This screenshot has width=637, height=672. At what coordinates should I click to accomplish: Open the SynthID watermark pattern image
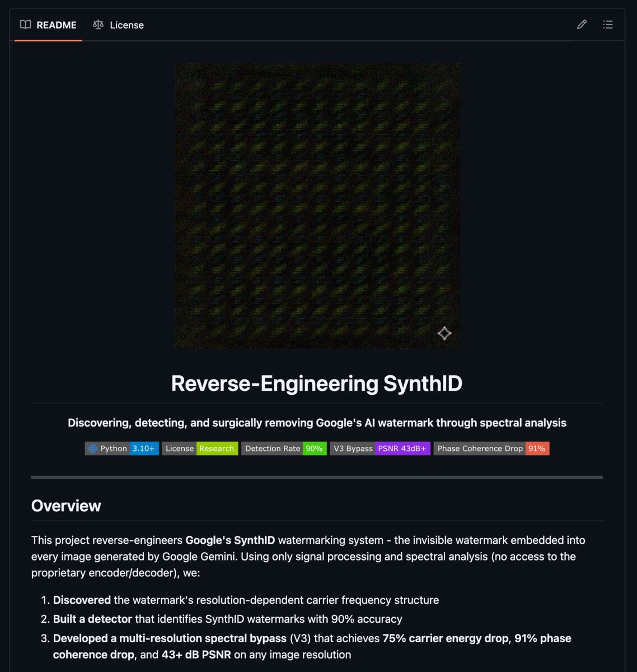pos(317,206)
